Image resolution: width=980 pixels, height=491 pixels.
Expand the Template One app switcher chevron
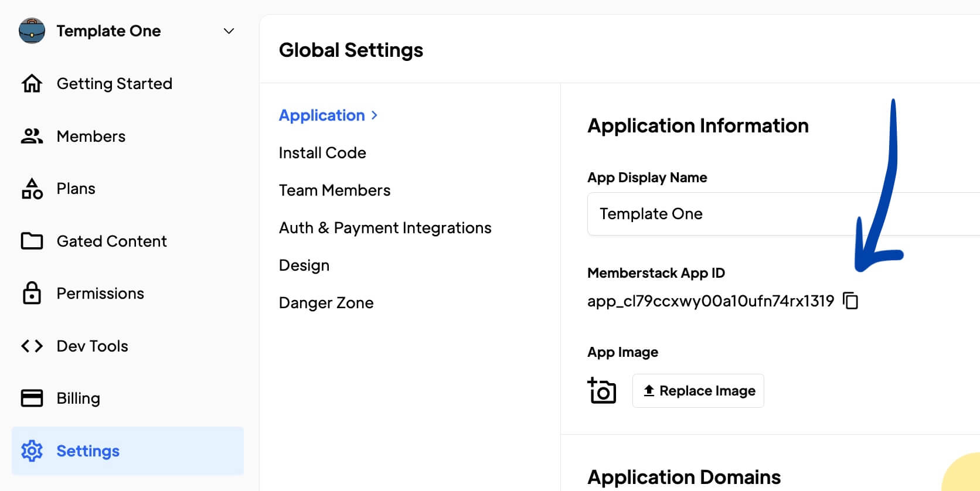point(229,31)
